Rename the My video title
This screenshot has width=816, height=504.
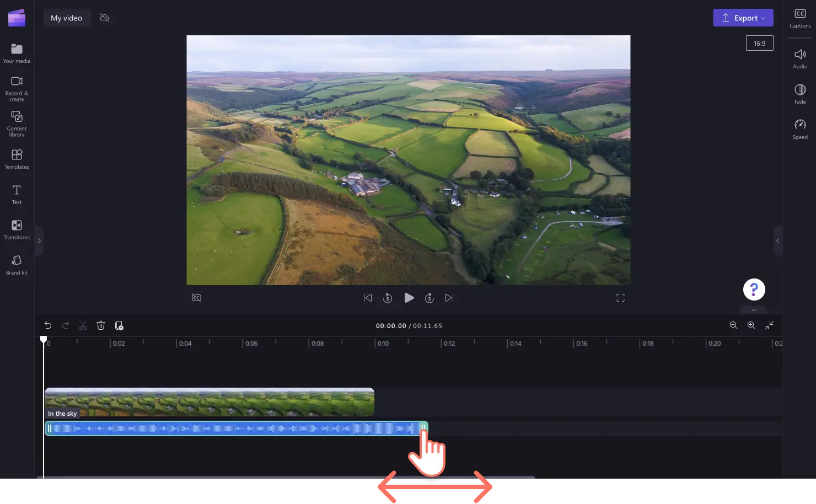pyautogui.click(x=67, y=18)
